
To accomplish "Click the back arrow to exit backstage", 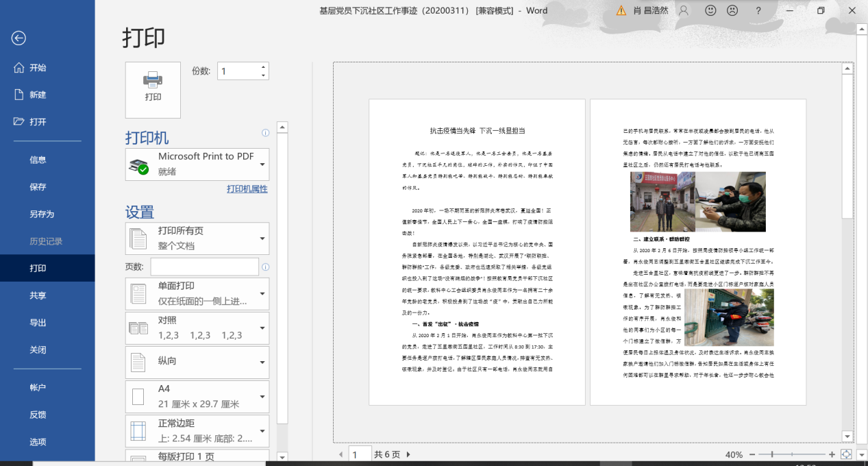I will coord(18,38).
